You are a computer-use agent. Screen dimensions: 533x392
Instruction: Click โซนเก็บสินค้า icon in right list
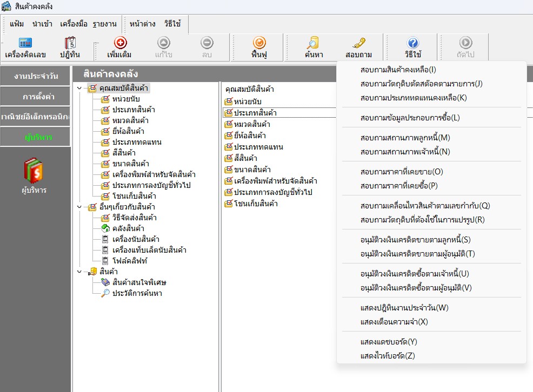(229, 204)
